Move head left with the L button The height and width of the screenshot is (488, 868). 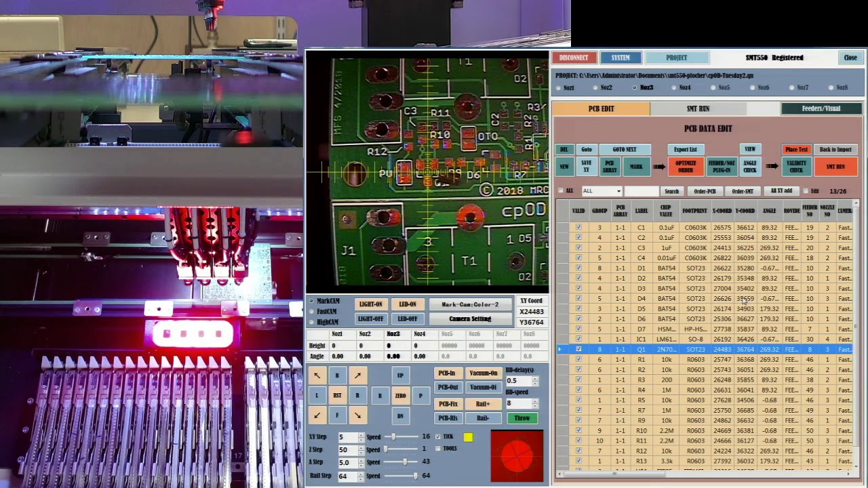pos(317,395)
